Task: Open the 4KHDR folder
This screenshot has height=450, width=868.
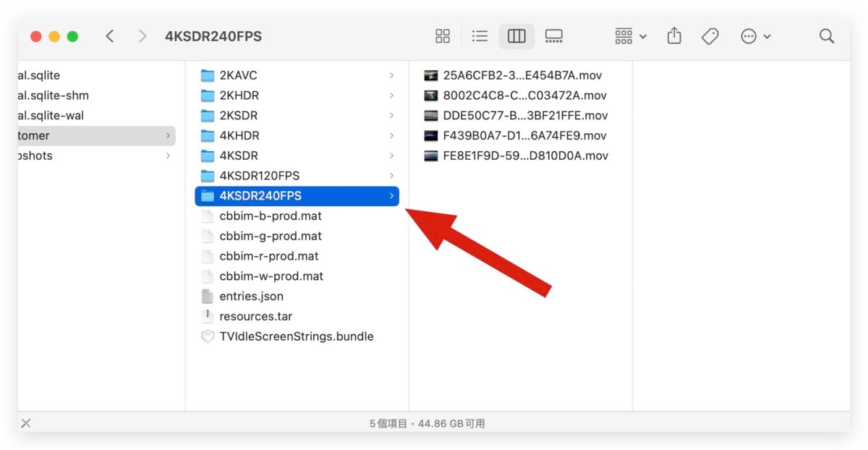Action: point(297,135)
